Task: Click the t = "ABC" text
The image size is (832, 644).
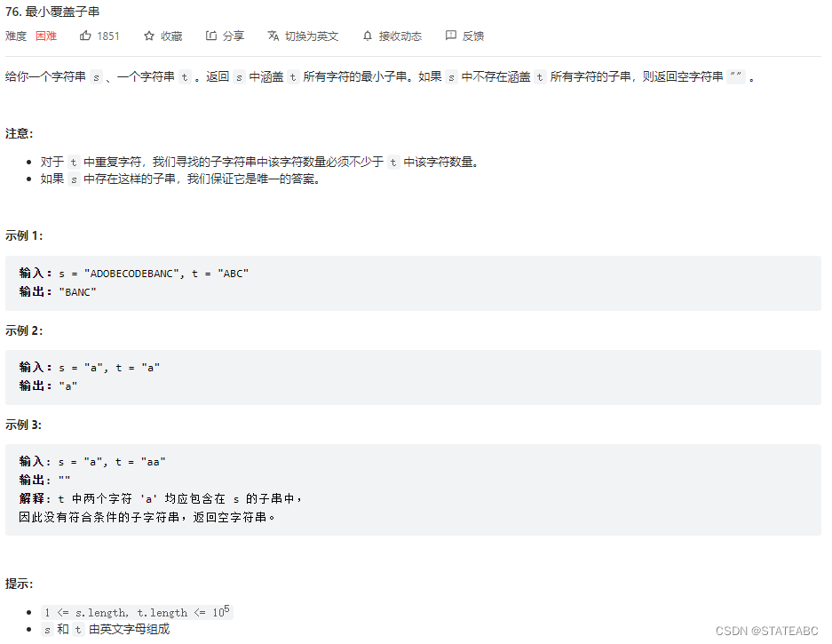Action: [x=219, y=274]
